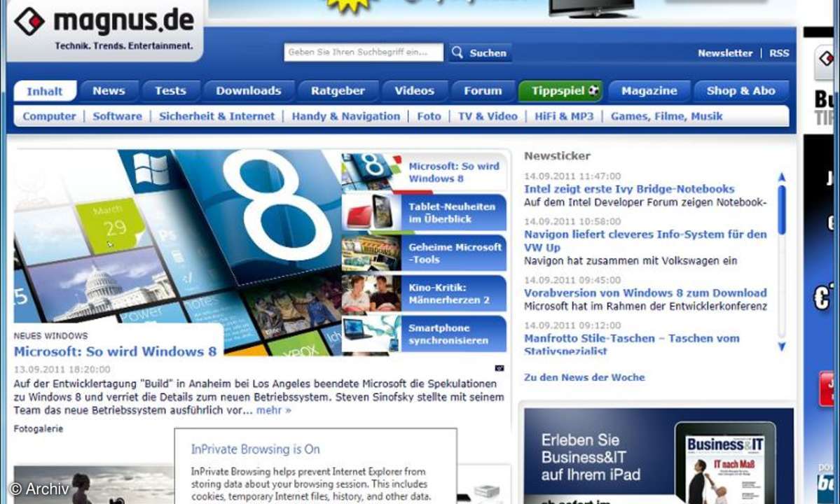Open the Magazine tab
Viewport: 840px width, 504px height.
[x=649, y=91]
